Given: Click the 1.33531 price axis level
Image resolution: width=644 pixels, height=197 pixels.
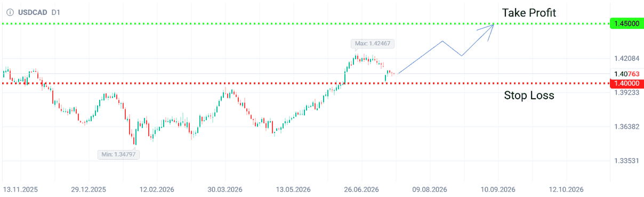Looking at the screenshot, I should pos(626,161).
